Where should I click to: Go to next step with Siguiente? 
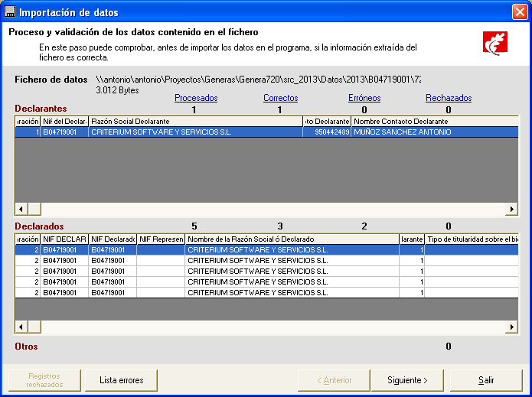(407, 380)
